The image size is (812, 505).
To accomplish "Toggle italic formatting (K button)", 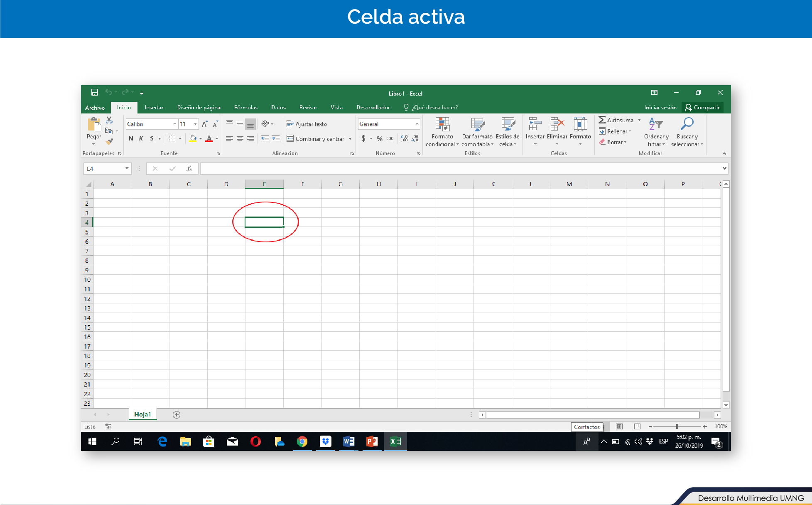I will [x=141, y=138].
